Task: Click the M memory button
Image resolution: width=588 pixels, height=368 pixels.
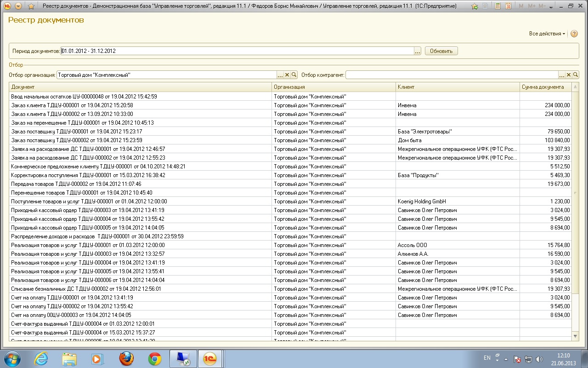Action: tap(521, 6)
